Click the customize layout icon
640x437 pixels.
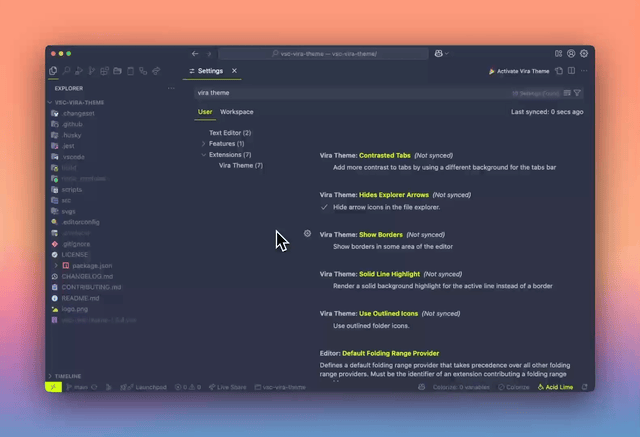(x=558, y=53)
